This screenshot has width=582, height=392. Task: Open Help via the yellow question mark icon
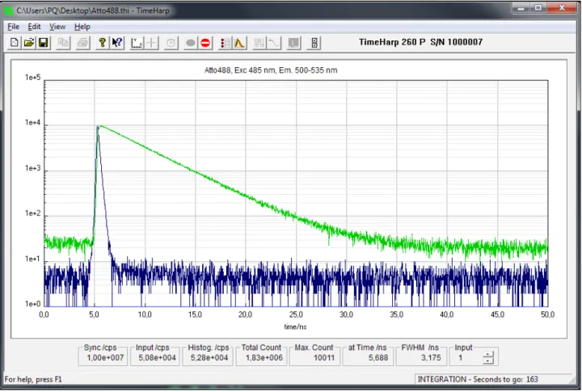point(102,43)
